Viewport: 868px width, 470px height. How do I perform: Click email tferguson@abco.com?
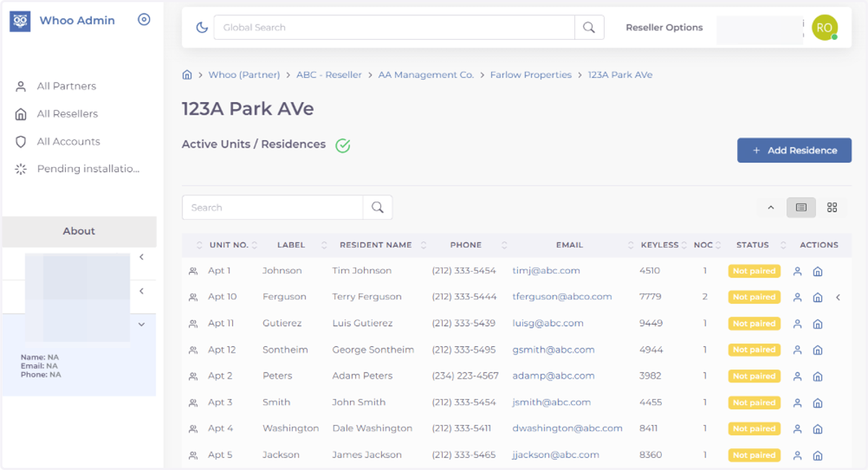[x=562, y=296]
